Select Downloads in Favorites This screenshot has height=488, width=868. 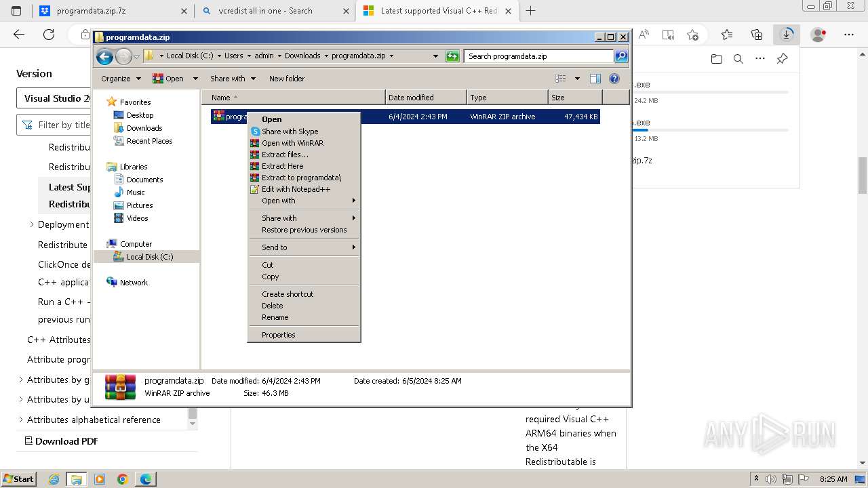(144, 128)
